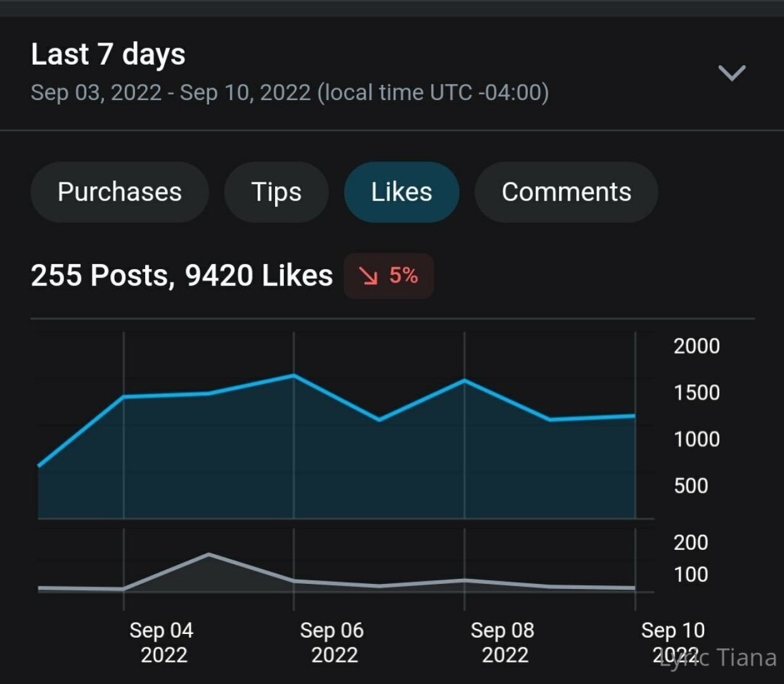Click the Sep 06 peak on likes line
The height and width of the screenshot is (684, 784).
[x=293, y=376]
